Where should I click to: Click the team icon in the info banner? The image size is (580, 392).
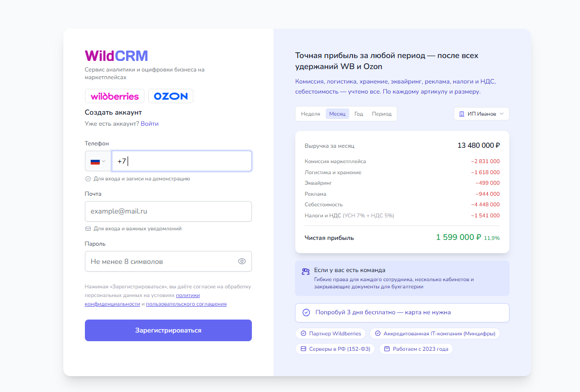(306, 272)
